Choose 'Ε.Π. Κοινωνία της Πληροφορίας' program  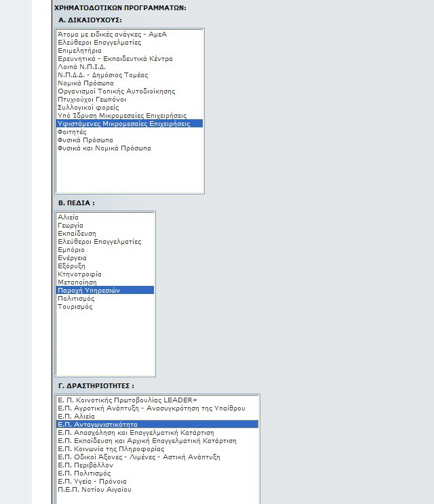coord(157,449)
